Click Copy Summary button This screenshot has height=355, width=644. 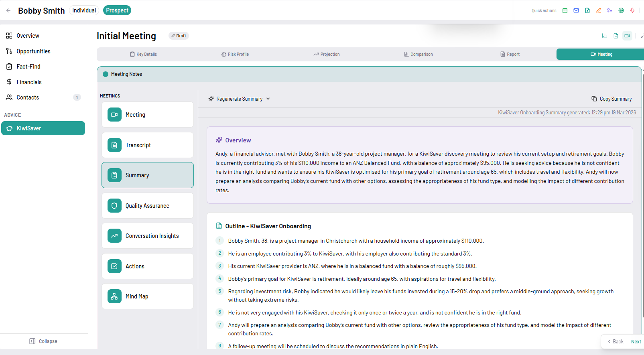click(x=611, y=99)
